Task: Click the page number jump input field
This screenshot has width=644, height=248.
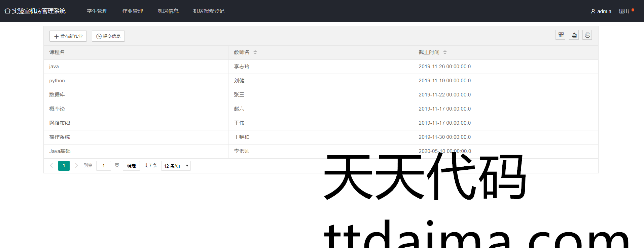Action: 103,166
